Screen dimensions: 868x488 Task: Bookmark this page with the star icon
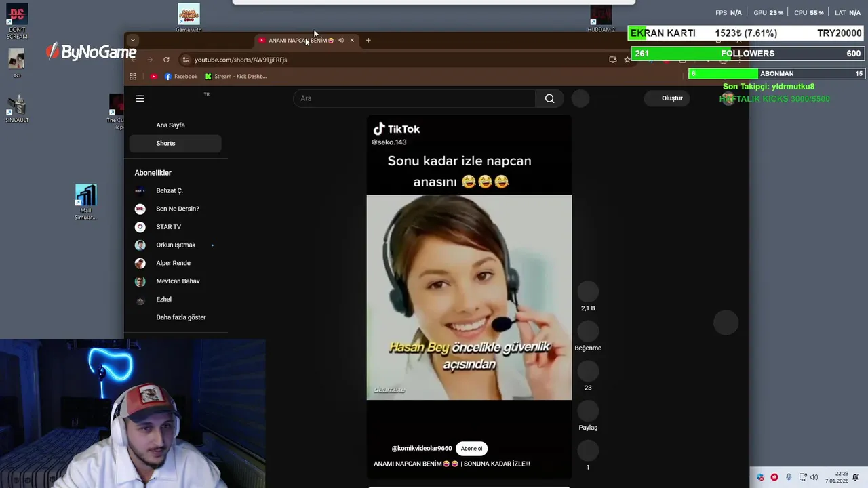[x=627, y=60]
